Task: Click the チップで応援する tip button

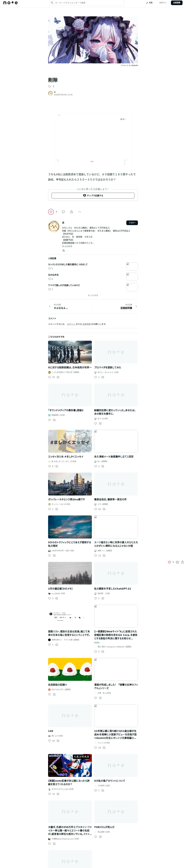Action: click(x=93, y=195)
